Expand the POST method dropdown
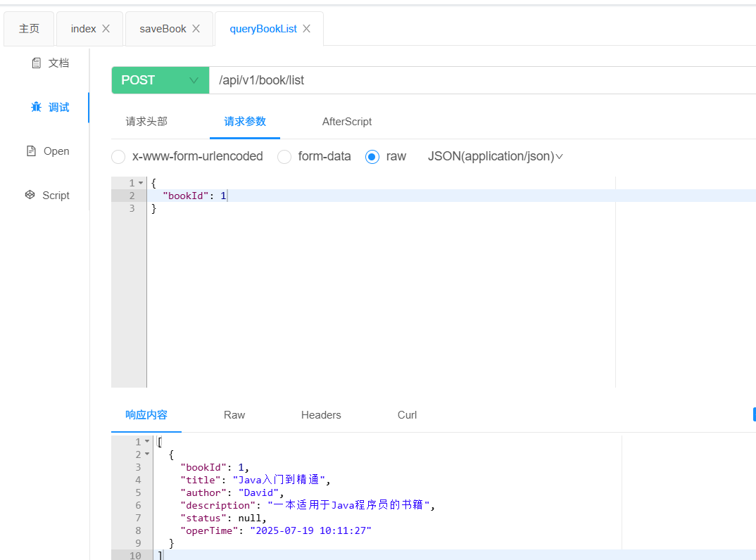The image size is (756, 560). [192, 80]
